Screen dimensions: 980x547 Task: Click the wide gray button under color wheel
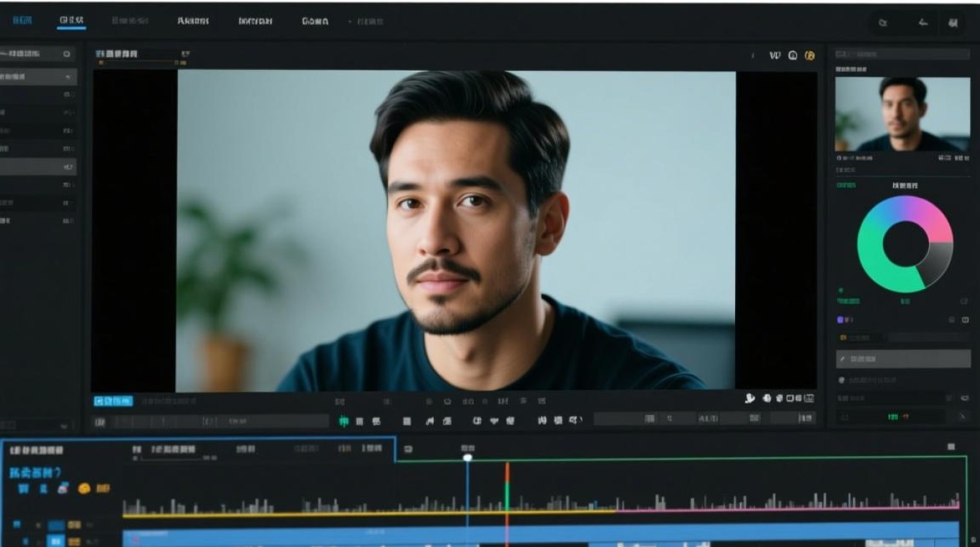903,359
